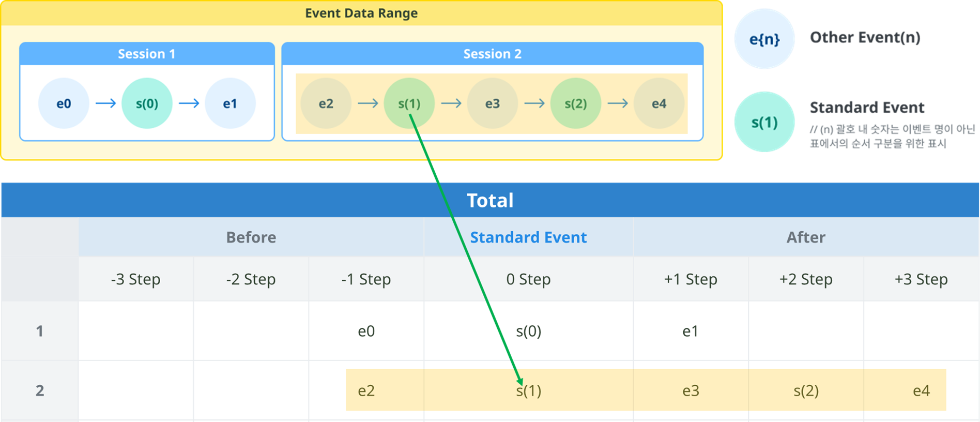Click the s(1) circle in Session 2
Viewport: 980px width, 422px height.
point(409,103)
